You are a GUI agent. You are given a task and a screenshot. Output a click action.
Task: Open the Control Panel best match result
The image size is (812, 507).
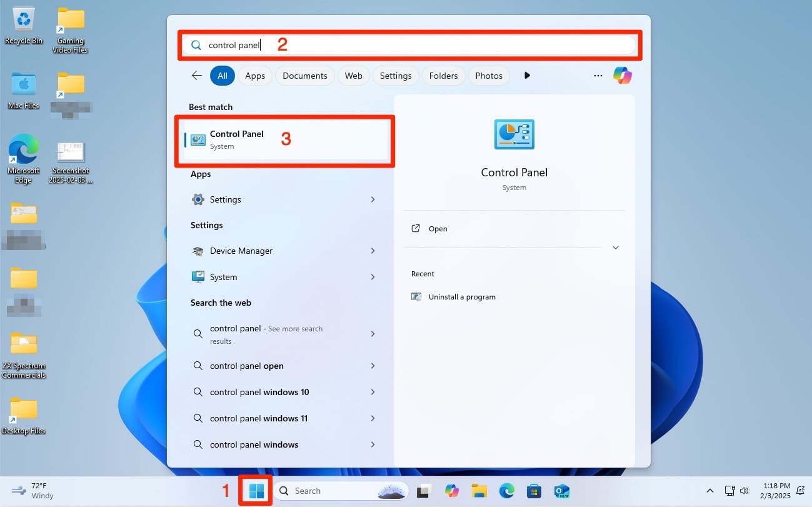coord(286,140)
